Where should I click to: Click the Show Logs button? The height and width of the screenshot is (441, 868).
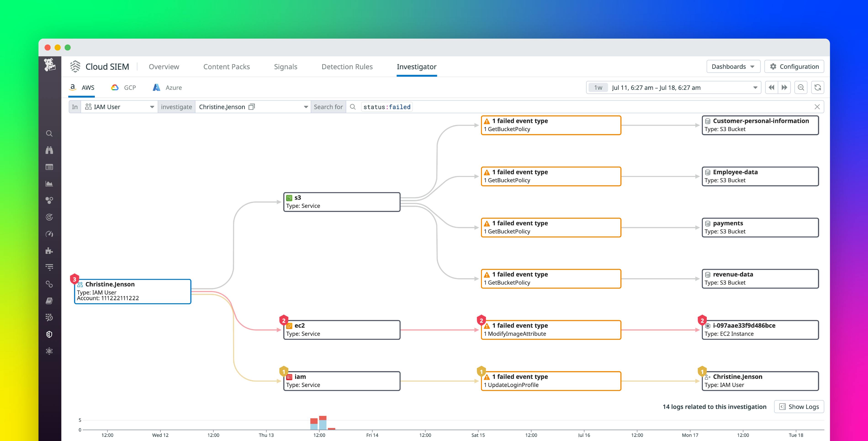pos(799,406)
